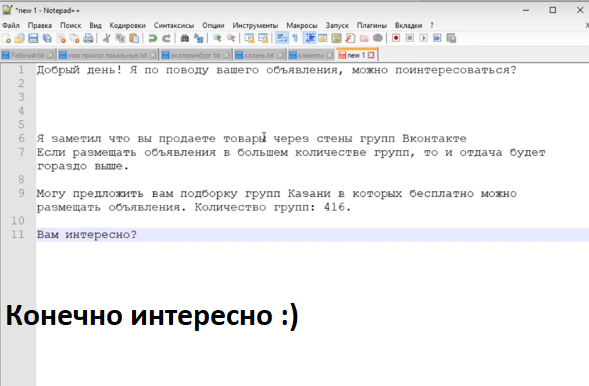Click the Folder as Workspace icon
The height and width of the screenshot is (386, 589).
(364, 38)
